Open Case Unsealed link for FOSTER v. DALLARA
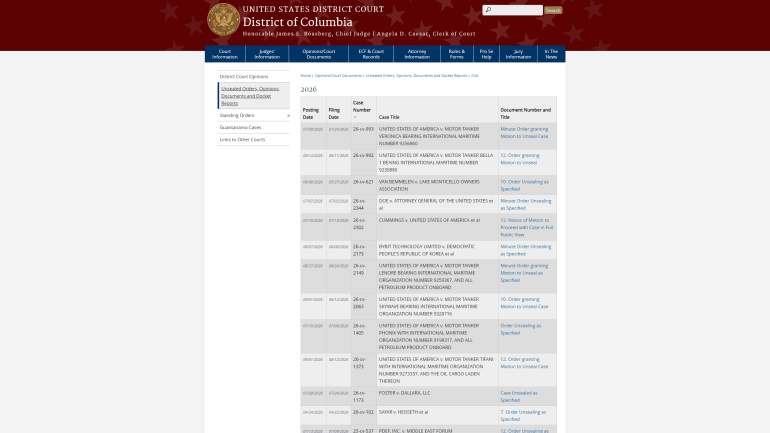The image size is (770, 433). (x=519, y=397)
